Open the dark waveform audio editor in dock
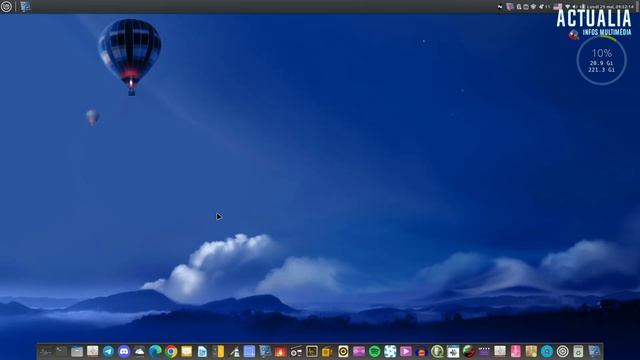This screenshot has height=360, width=640. click(x=312, y=351)
